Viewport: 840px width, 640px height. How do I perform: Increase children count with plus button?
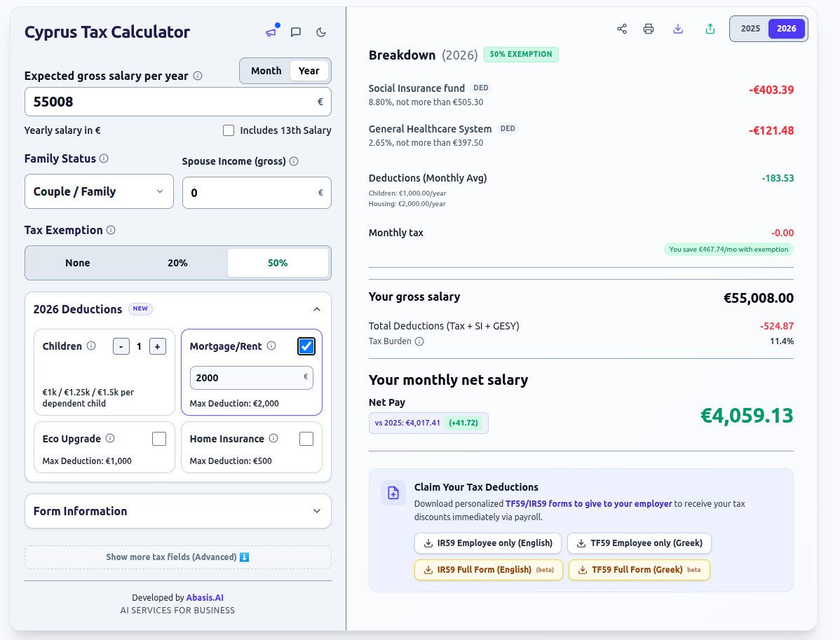click(158, 346)
